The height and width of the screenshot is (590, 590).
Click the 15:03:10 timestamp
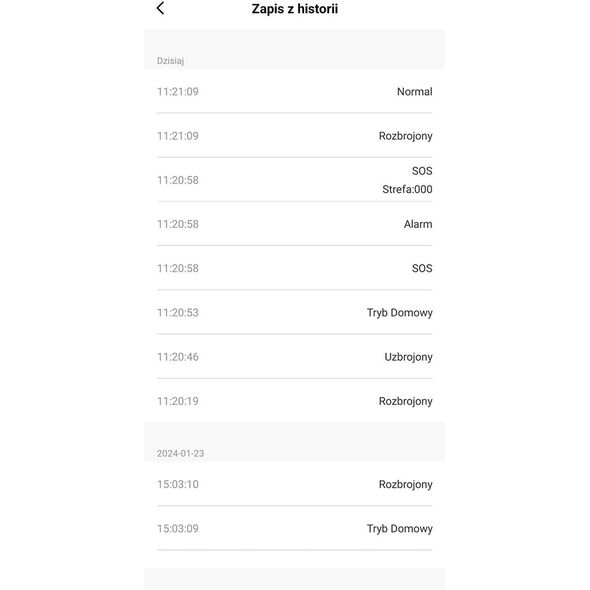click(178, 484)
